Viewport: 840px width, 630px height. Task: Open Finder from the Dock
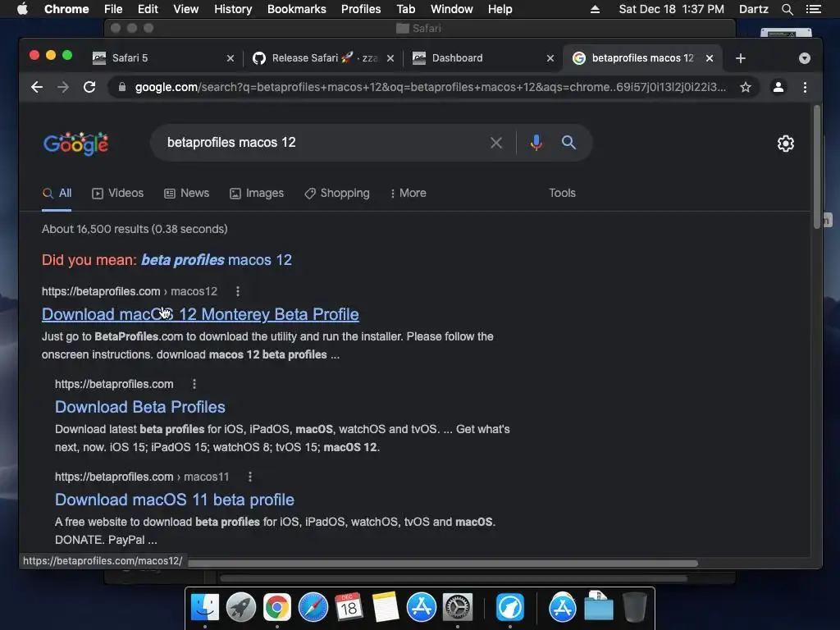pyautogui.click(x=205, y=607)
